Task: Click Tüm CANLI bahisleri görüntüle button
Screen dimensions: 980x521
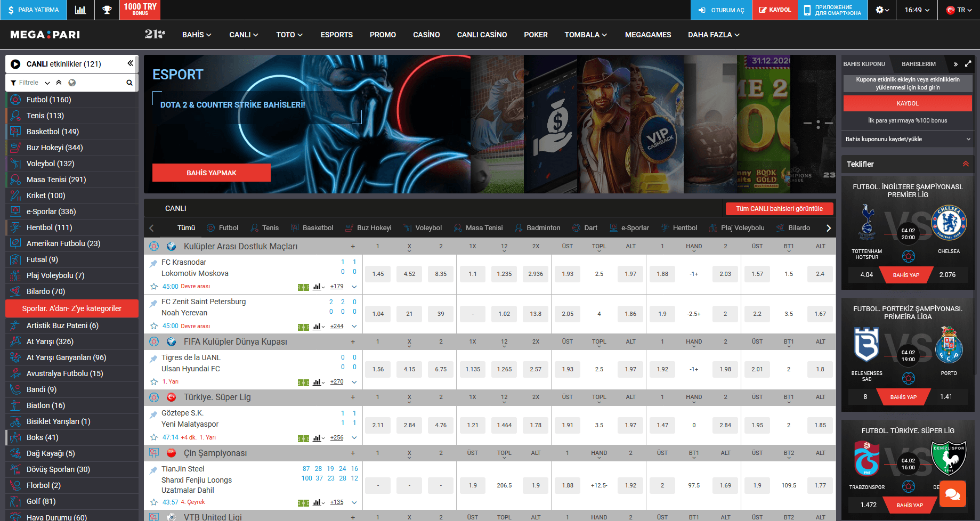Action: click(x=779, y=209)
